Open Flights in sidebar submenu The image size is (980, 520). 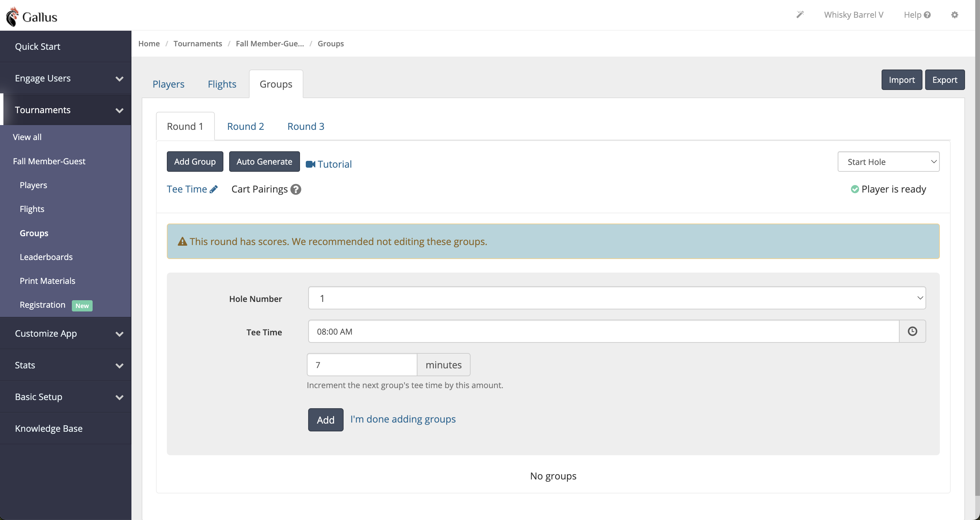click(32, 209)
